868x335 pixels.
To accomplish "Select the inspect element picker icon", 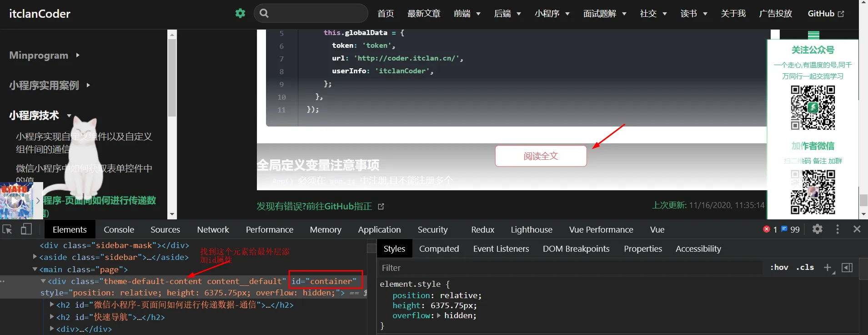I will (7, 229).
